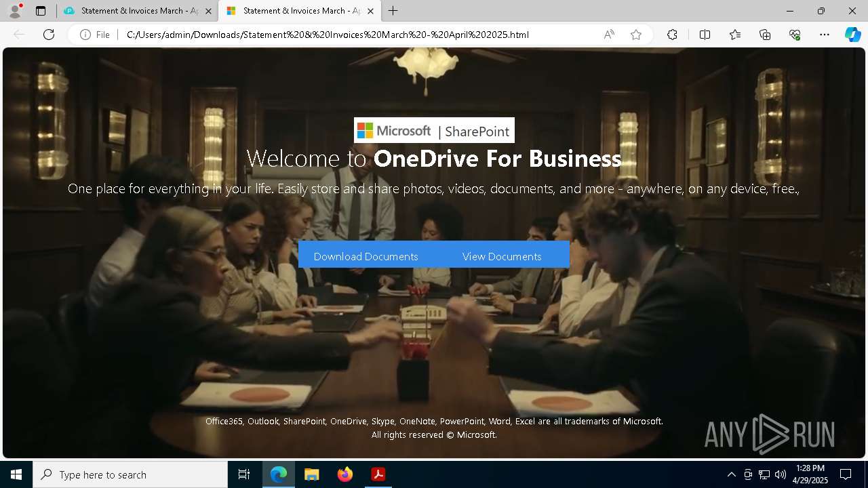Viewport: 868px width, 488px height.
Task: Restore down the browser window
Action: coord(821,11)
